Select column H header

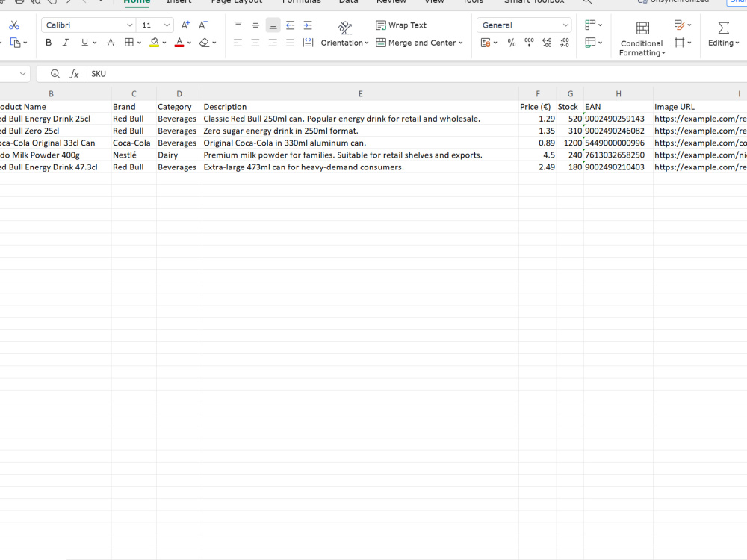(619, 94)
